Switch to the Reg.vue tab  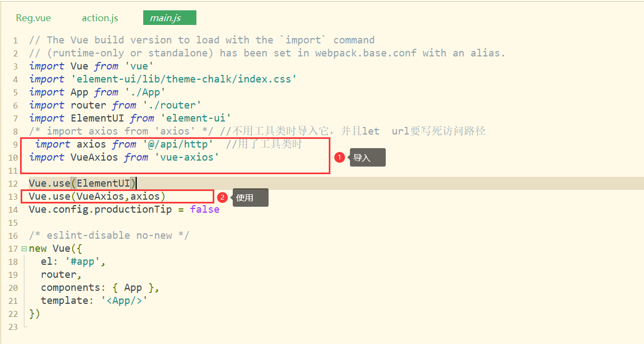pyautogui.click(x=33, y=18)
